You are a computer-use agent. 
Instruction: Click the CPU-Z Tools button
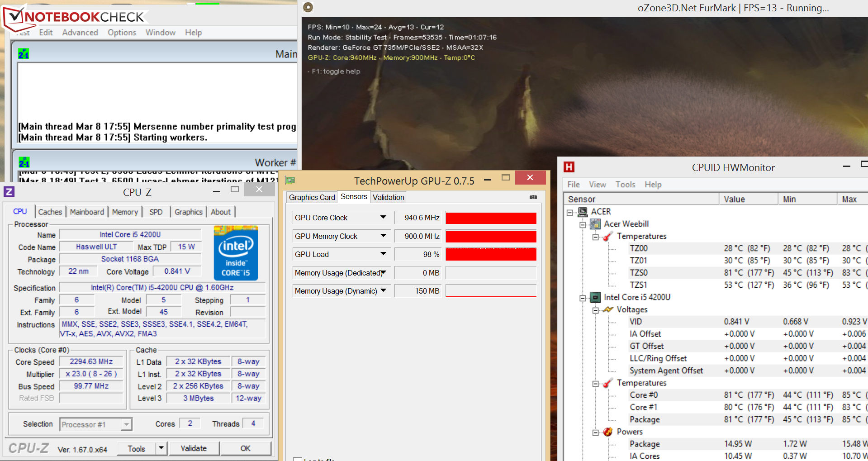(x=137, y=448)
